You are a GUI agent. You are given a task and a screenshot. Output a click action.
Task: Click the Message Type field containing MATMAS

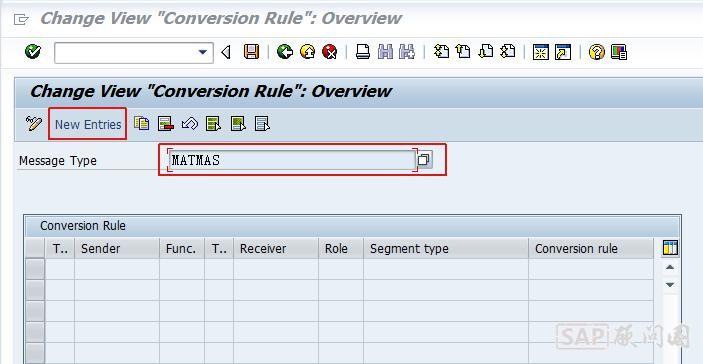(x=292, y=160)
